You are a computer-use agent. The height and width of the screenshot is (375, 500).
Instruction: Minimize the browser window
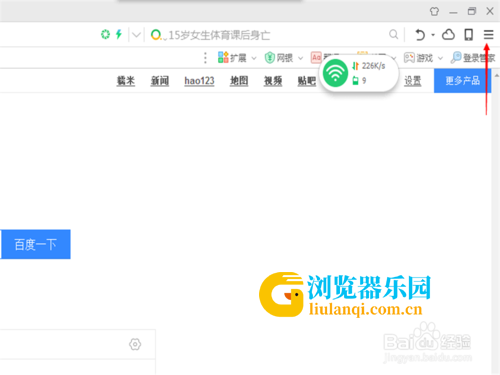pos(453,12)
